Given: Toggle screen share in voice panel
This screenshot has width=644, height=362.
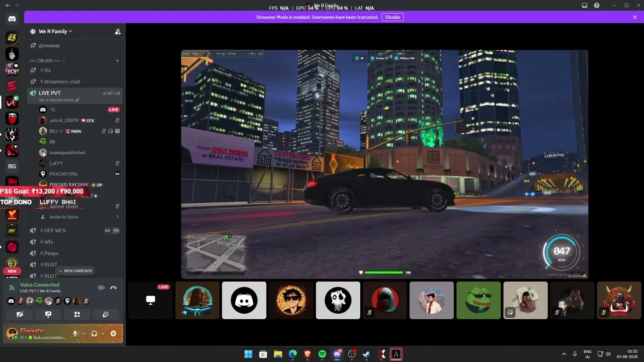Looking at the screenshot, I should pyautogui.click(x=48, y=314).
